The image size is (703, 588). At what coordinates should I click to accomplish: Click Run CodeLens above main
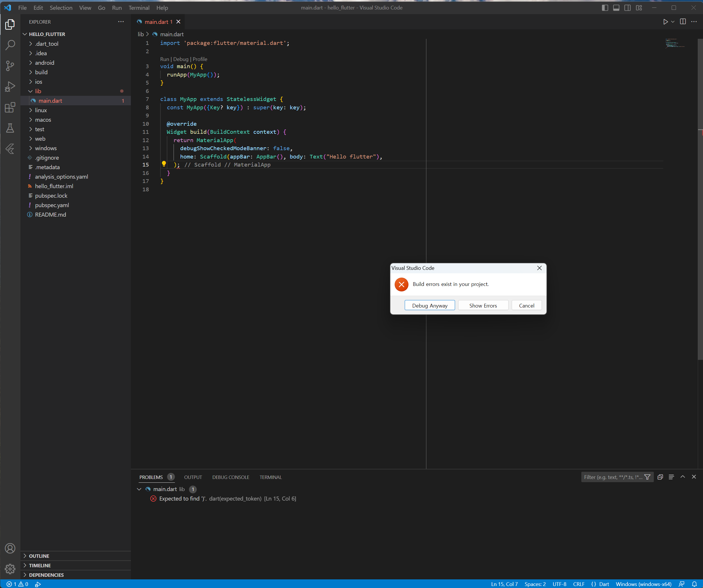tap(164, 59)
